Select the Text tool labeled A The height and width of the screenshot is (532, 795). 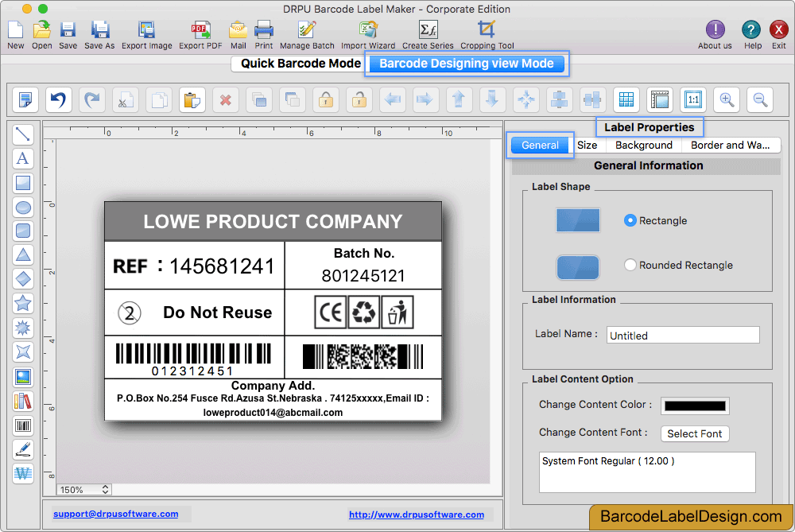[23, 158]
